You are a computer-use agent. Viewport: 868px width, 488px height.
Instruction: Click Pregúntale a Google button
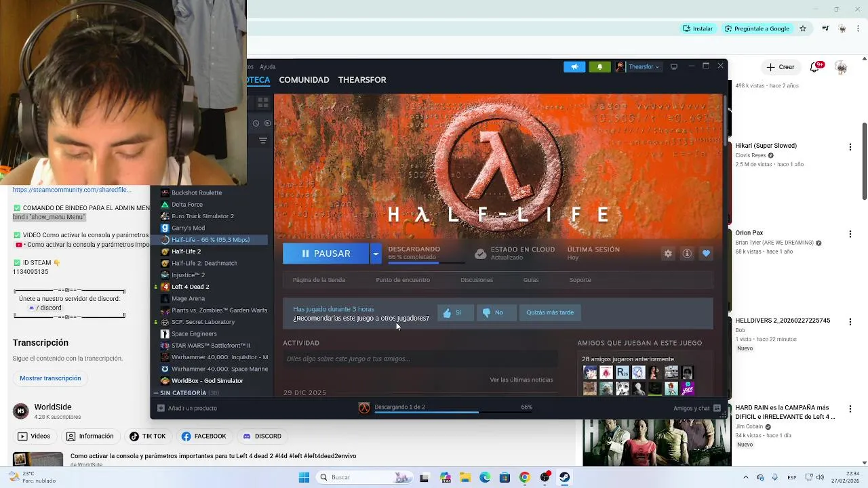tap(757, 28)
